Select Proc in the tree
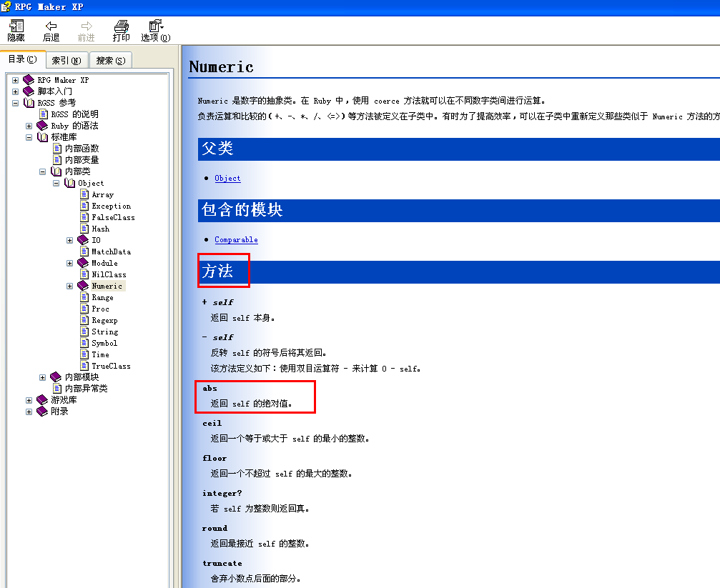This screenshot has height=588, width=720. point(101,309)
